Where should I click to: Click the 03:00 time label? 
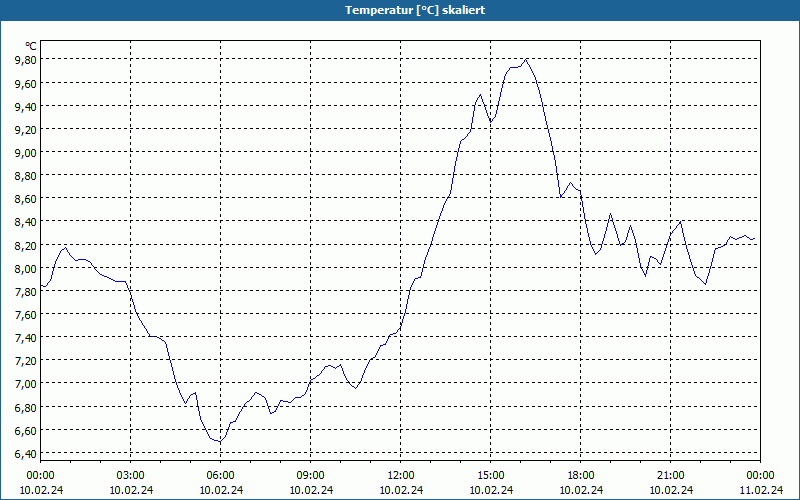pos(131,476)
